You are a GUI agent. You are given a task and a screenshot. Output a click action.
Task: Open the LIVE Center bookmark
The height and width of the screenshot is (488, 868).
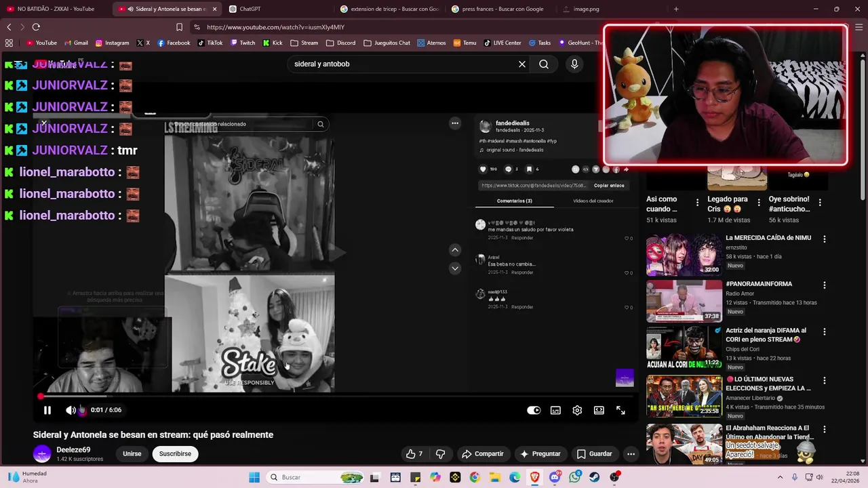tap(502, 43)
